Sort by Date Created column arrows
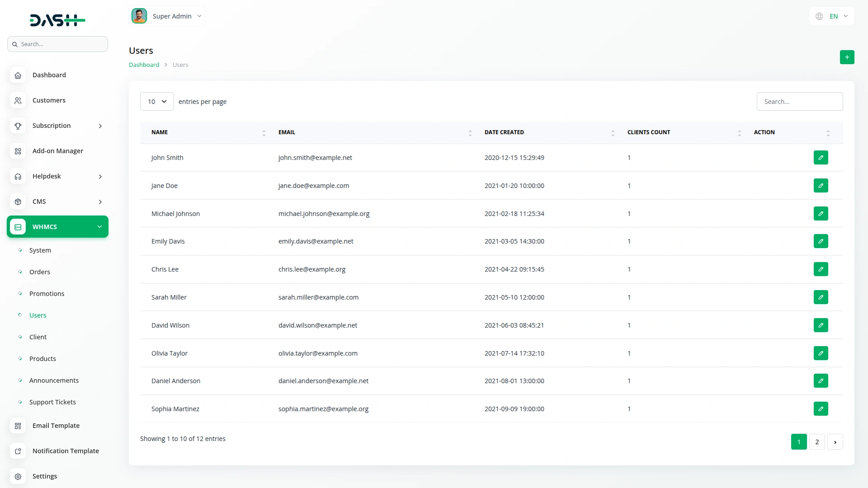868x488 pixels. [613, 133]
